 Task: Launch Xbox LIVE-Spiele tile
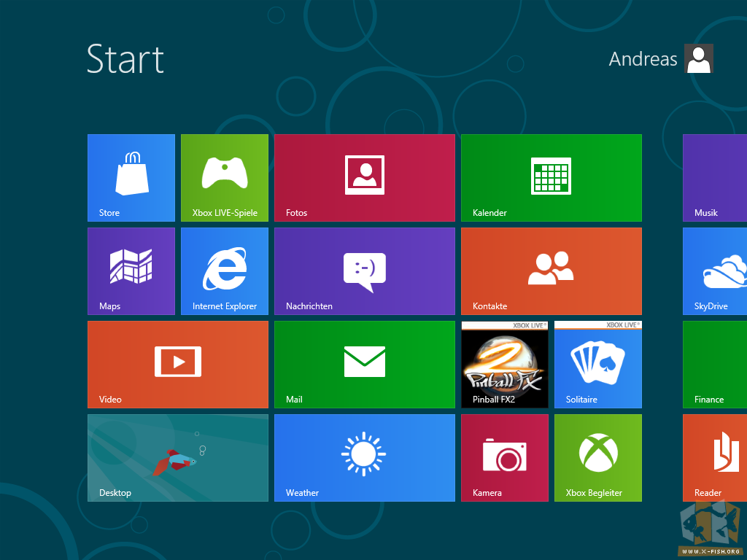tap(225, 178)
